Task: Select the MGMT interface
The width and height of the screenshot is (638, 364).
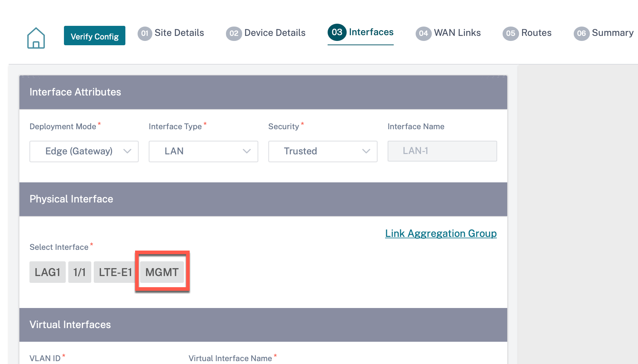Action: point(162,272)
